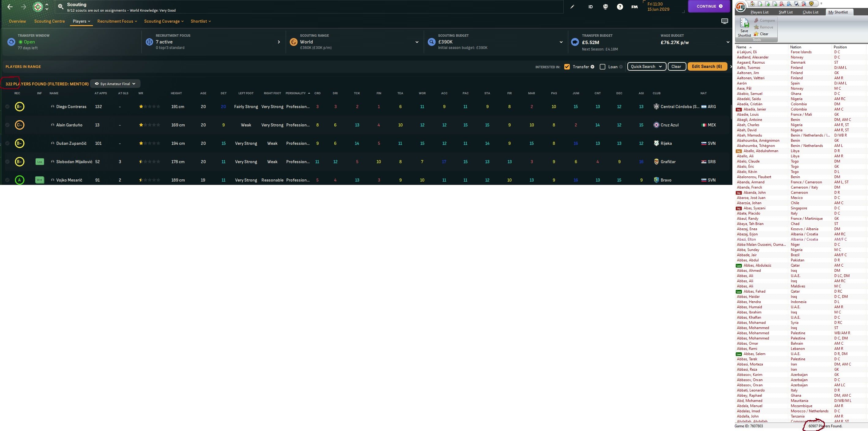This screenshot has width=868, height=431.
Task: Click the piggy bank transfer budget icon
Action: click(575, 42)
